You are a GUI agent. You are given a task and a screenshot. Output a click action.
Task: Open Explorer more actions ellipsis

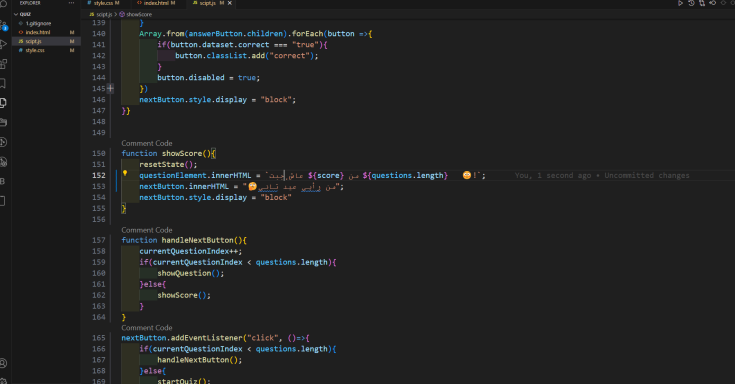pyautogui.click(x=72, y=3)
